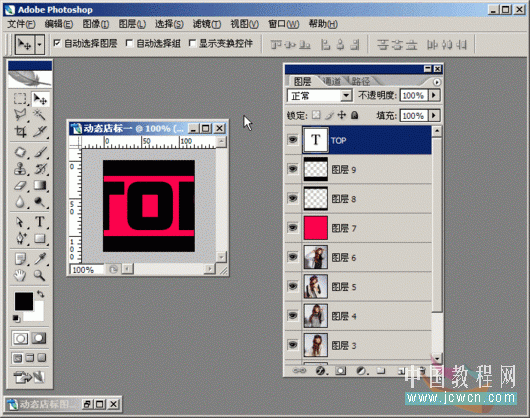
Task: Select the Eyedropper tool
Action: click(x=40, y=259)
